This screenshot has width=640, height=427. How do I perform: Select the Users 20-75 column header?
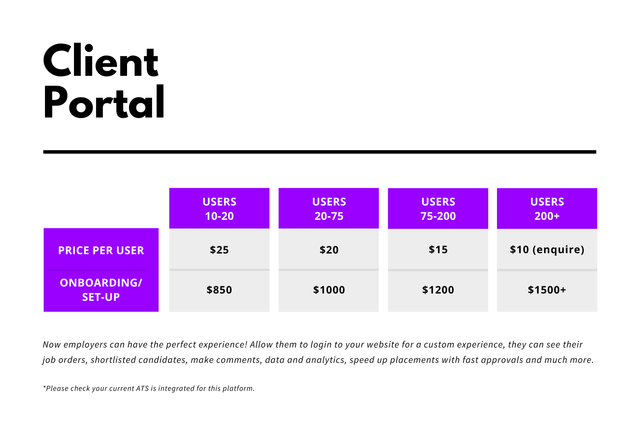pos(329,208)
